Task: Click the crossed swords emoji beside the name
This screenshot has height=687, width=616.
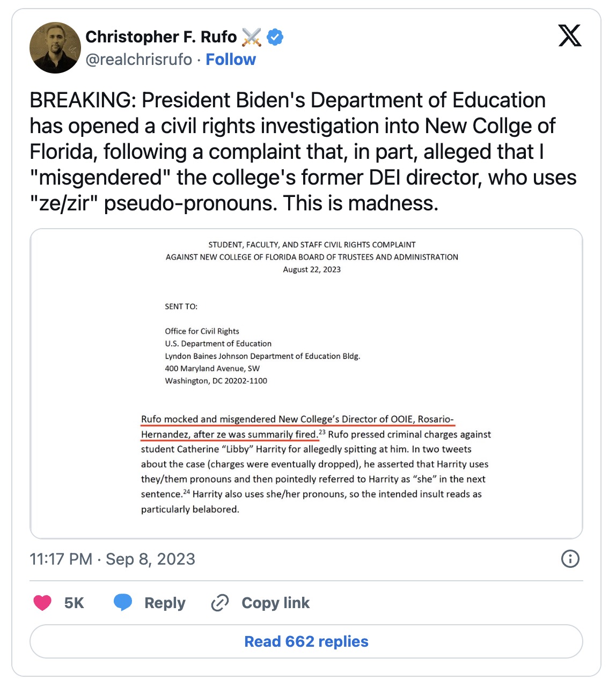Action: 252,37
